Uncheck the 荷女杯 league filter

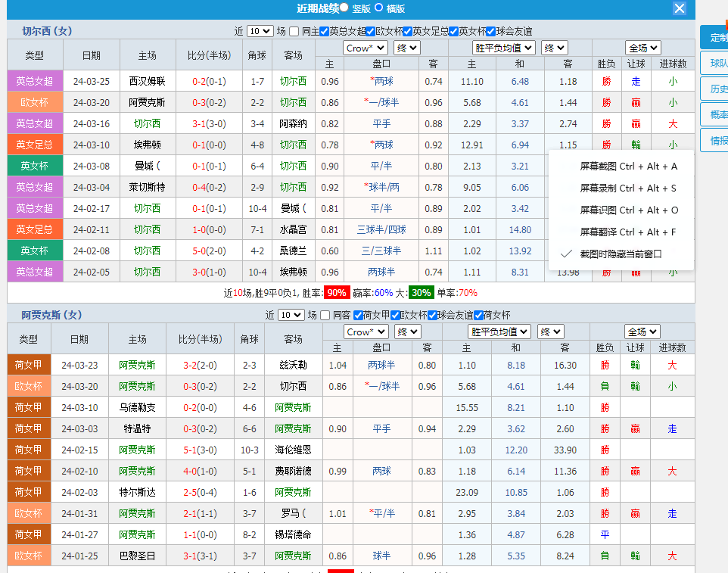pyautogui.click(x=478, y=315)
